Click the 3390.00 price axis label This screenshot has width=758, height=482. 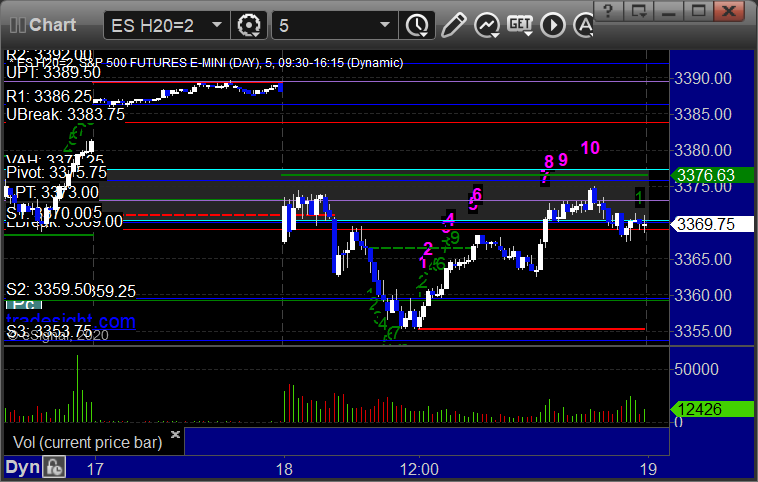703,78
